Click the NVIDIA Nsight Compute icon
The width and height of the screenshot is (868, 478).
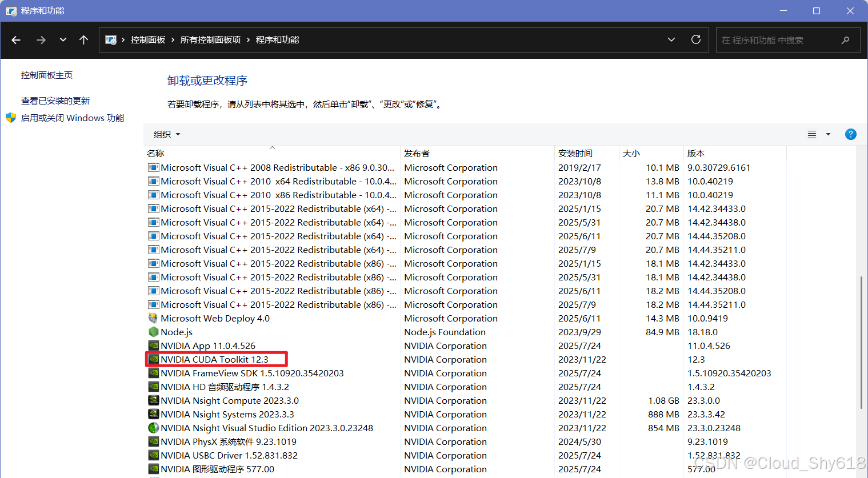(x=153, y=400)
